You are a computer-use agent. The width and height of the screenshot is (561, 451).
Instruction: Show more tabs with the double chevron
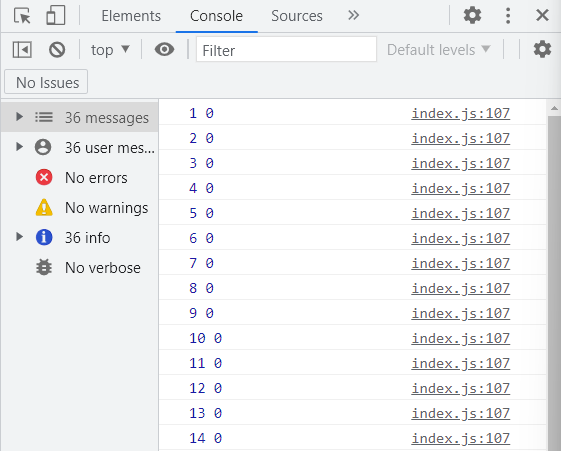(353, 15)
